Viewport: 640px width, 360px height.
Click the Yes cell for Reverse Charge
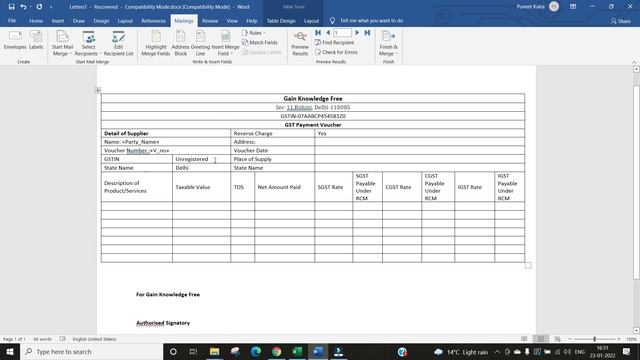point(419,133)
